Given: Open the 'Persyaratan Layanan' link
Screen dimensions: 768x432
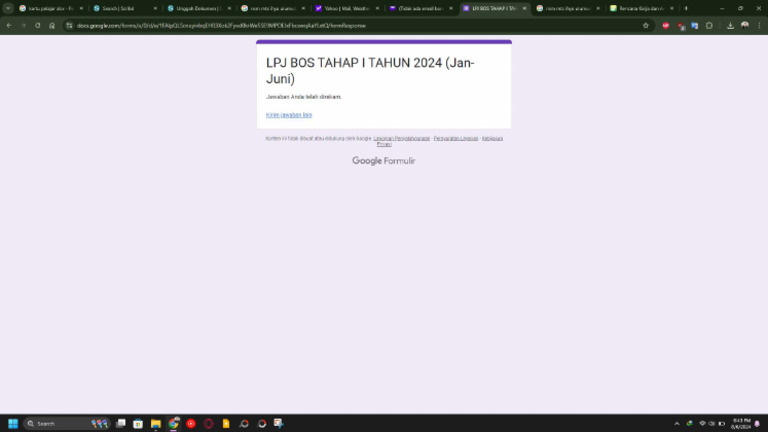Looking at the screenshot, I should (456, 139).
